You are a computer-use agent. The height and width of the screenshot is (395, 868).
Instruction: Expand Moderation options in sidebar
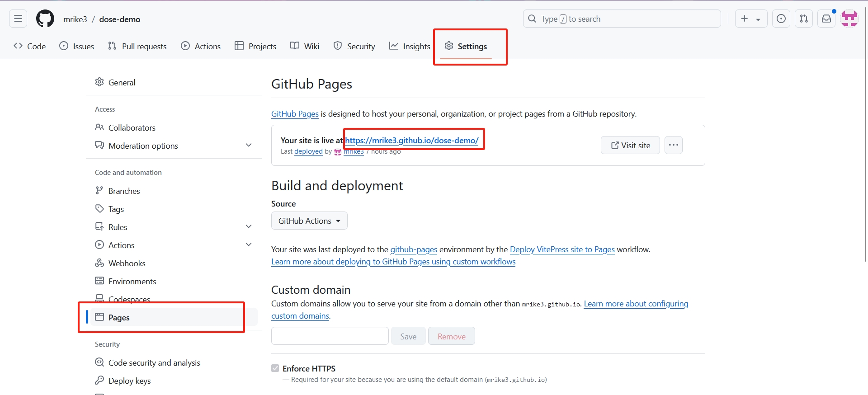click(248, 145)
